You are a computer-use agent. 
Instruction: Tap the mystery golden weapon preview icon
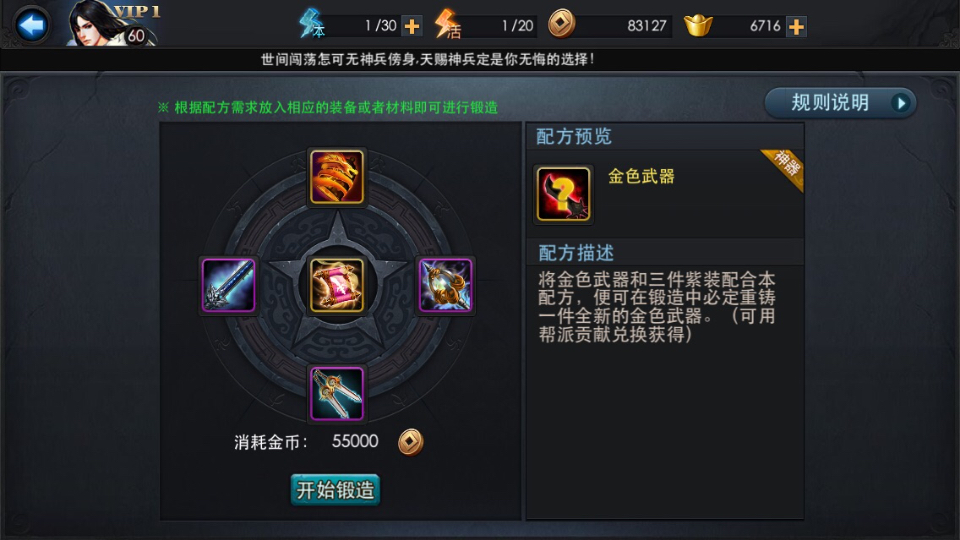563,194
